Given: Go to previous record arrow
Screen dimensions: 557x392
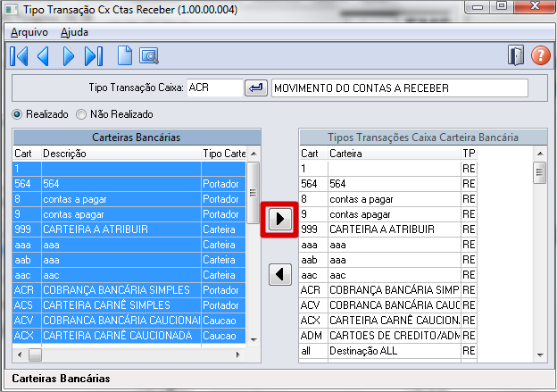Looking at the screenshot, I should (43, 56).
